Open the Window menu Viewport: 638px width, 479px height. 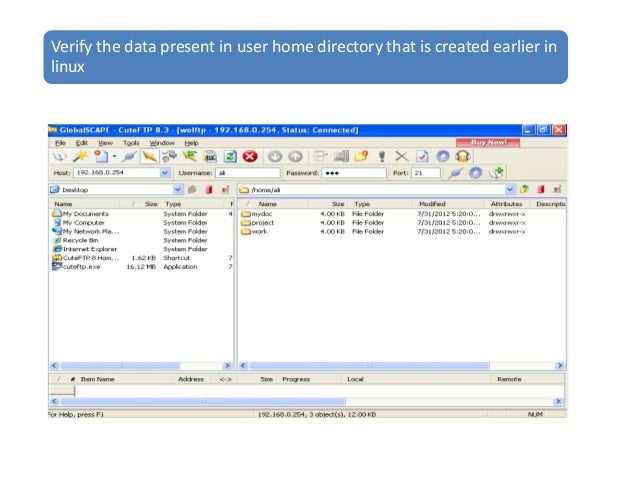[162, 143]
